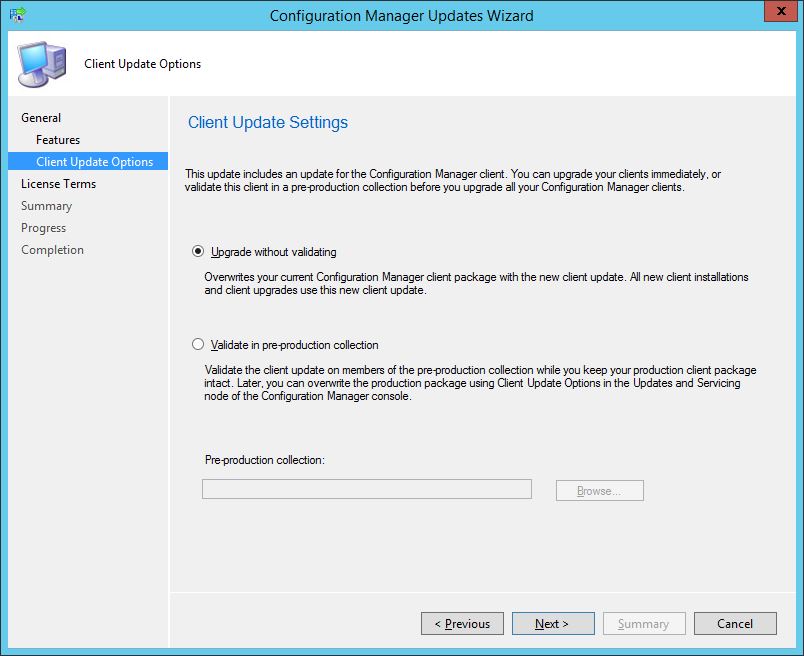Go to the License Terms page

pos(61,183)
